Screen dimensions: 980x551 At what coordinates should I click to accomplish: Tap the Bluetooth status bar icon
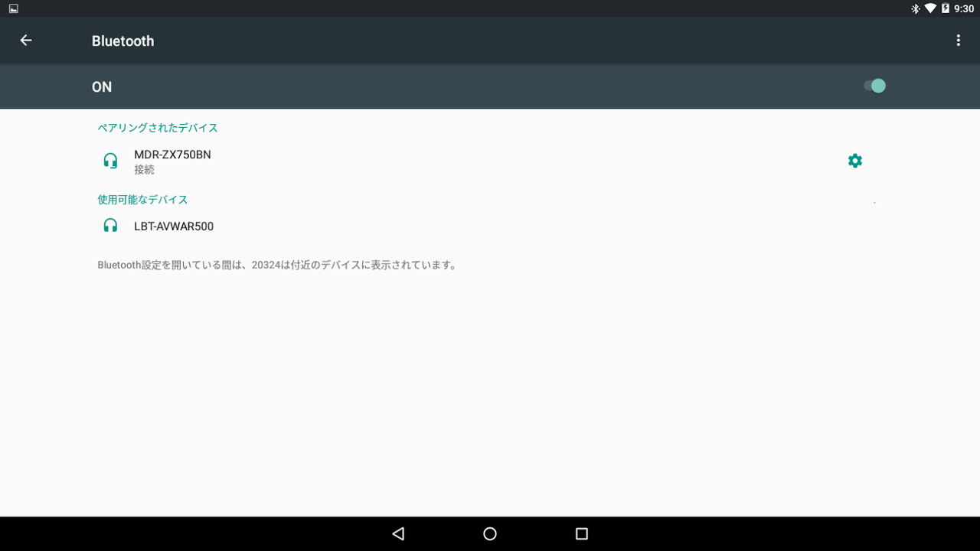tap(915, 8)
